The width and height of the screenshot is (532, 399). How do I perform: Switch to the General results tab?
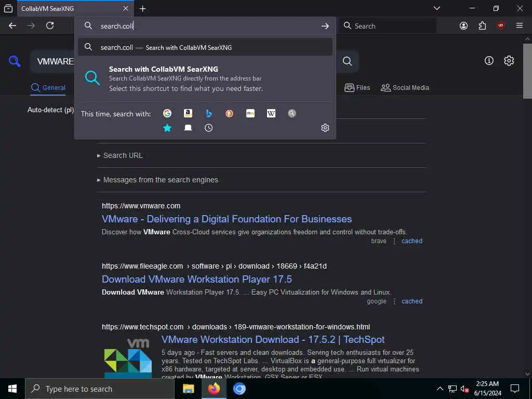pyautogui.click(x=48, y=88)
